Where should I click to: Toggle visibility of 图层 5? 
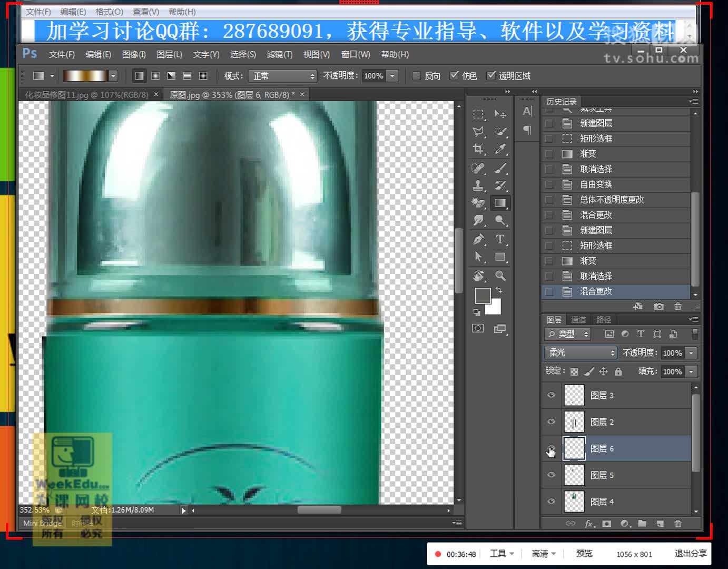(x=552, y=475)
